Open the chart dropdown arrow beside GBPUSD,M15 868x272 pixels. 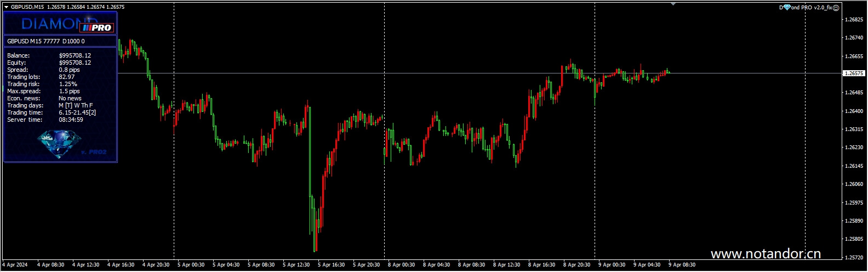[x=6, y=7]
